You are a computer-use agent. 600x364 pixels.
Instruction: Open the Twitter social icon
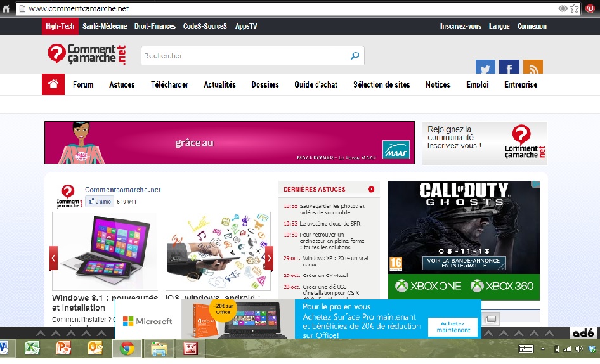485,67
